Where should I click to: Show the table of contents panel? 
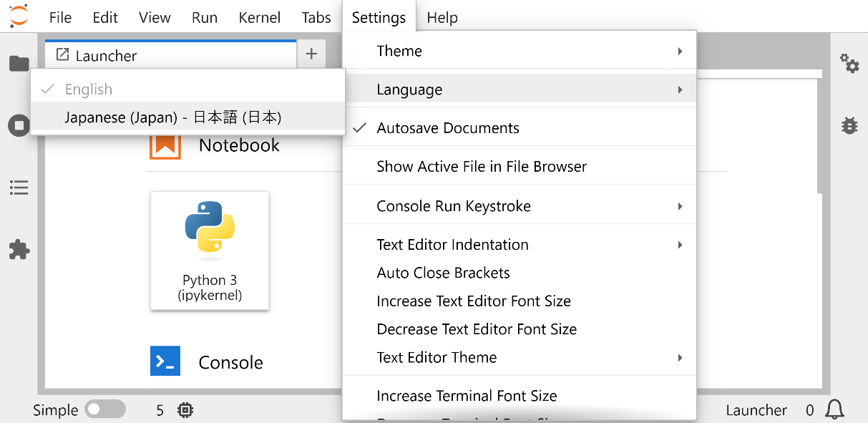19,188
